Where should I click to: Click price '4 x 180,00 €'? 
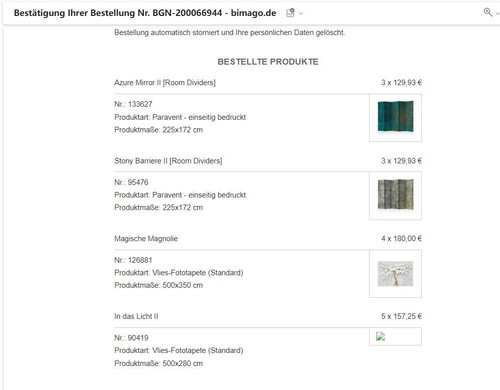point(401,239)
